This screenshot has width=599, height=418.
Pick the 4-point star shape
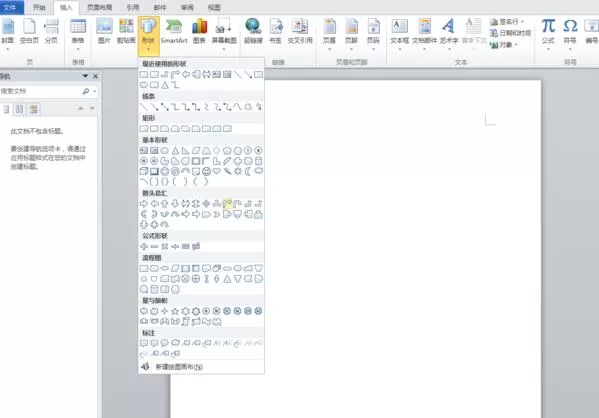165,311
